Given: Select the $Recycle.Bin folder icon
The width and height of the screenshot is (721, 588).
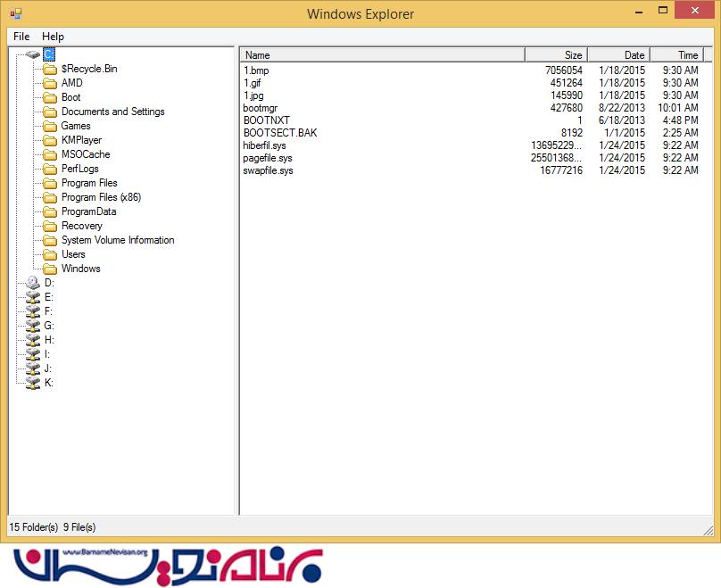Looking at the screenshot, I should tap(51, 69).
